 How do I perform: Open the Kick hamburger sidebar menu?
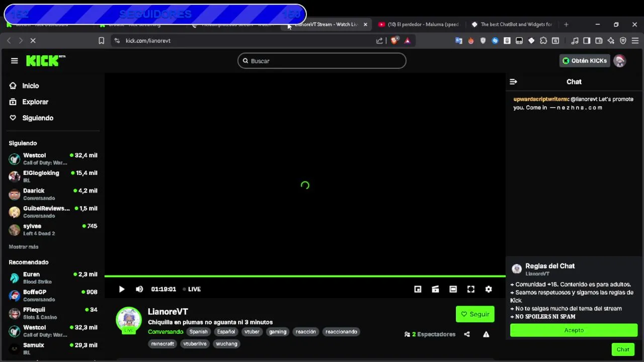click(14, 61)
